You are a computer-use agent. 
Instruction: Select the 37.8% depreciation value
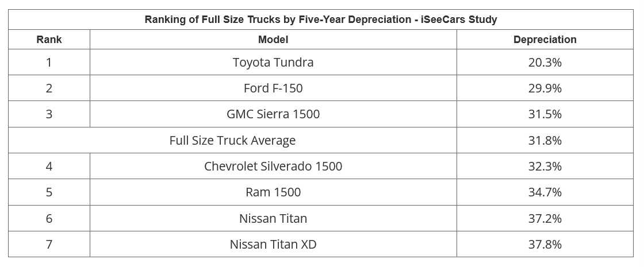(545, 244)
